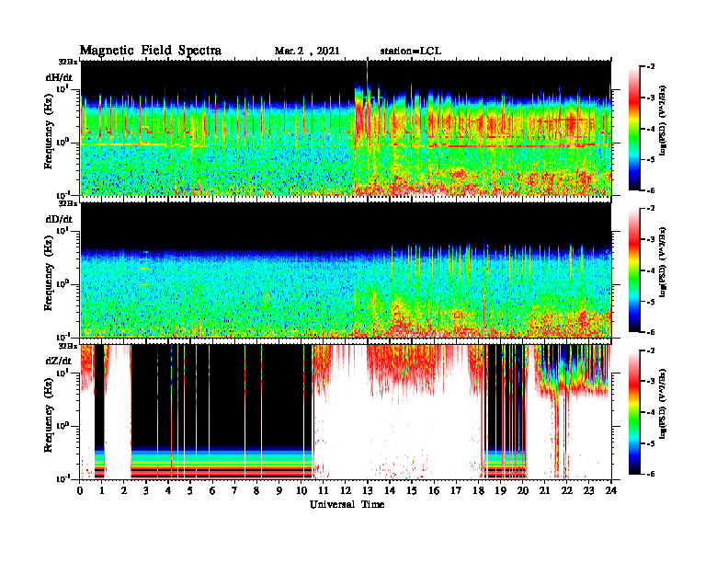Click the "-6" value on bottom color bar
Screen dimensions: 728x563
click(649, 474)
